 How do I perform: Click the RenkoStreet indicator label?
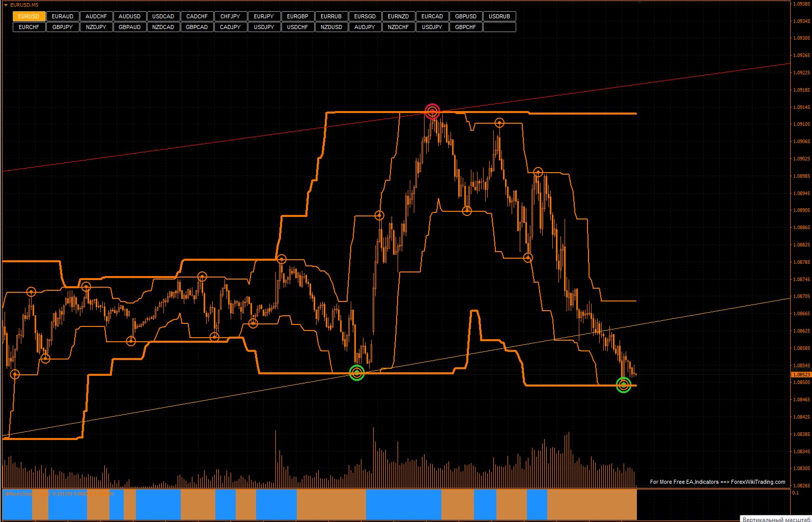pyautogui.click(x=59, y=493)
